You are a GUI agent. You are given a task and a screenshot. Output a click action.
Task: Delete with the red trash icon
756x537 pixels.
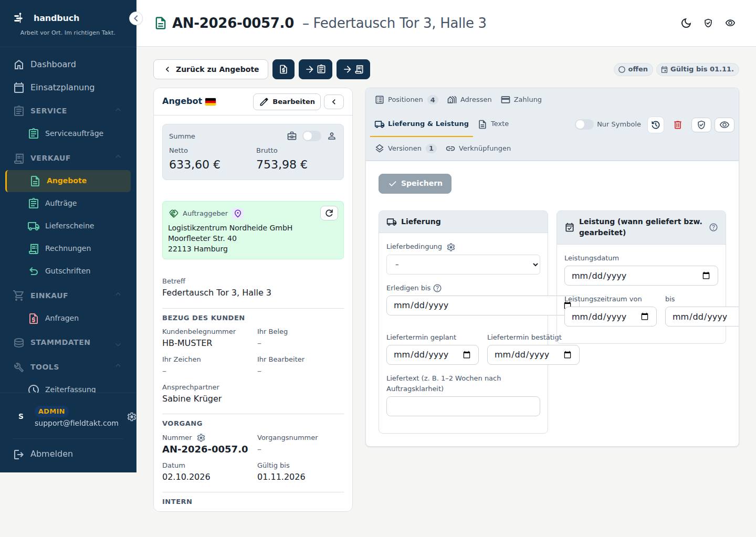[678, 125]
